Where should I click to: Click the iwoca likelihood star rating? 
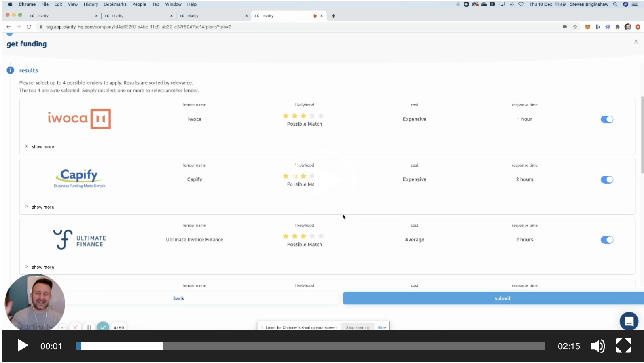tap(303, 116)
